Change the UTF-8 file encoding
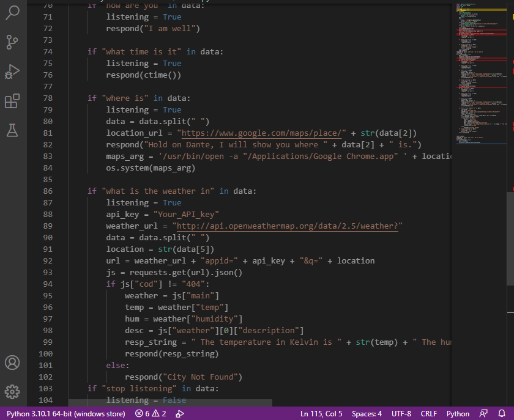The width and height of the screenshot is (514, 420). pyautogui.click(x=401, y=413)
